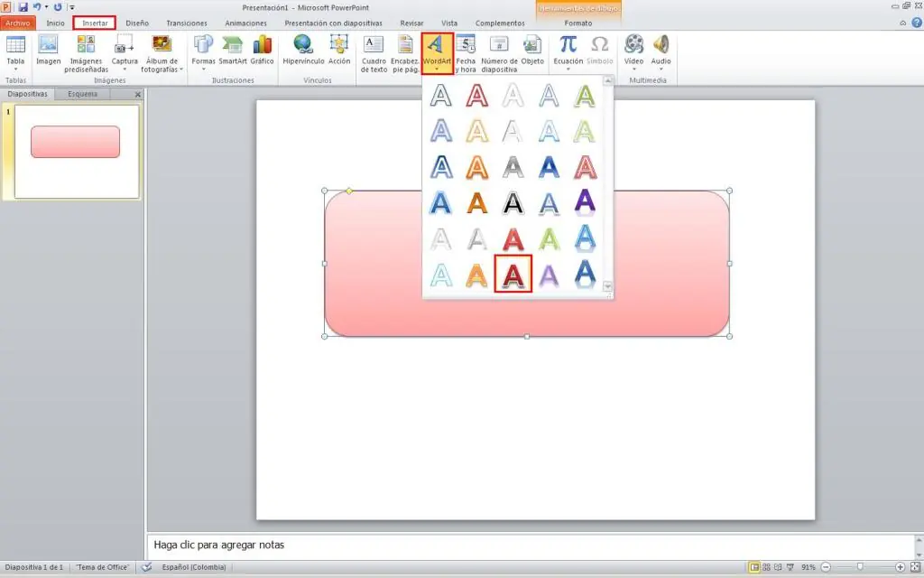Image resolution: width=924 pixels, height=578 pixels.
Task: Insert an Objeto
Action: [532, 50]
